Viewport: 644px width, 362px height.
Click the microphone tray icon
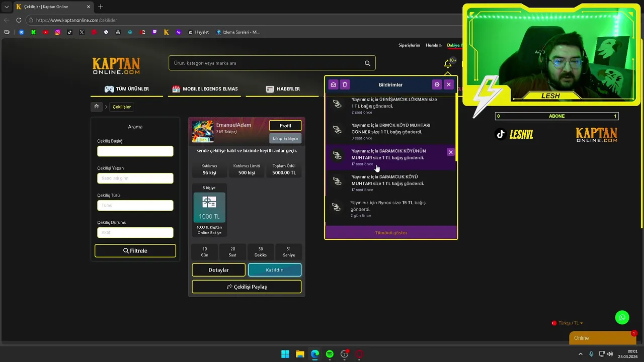pyautogui.click(x=591, y=354)
